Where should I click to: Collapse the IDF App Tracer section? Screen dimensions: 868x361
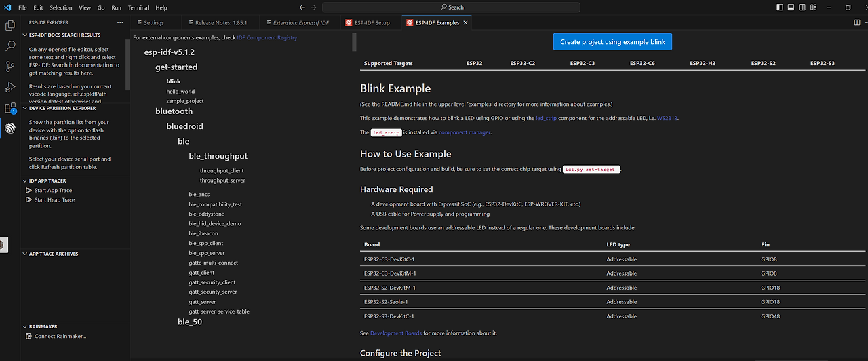24,180
